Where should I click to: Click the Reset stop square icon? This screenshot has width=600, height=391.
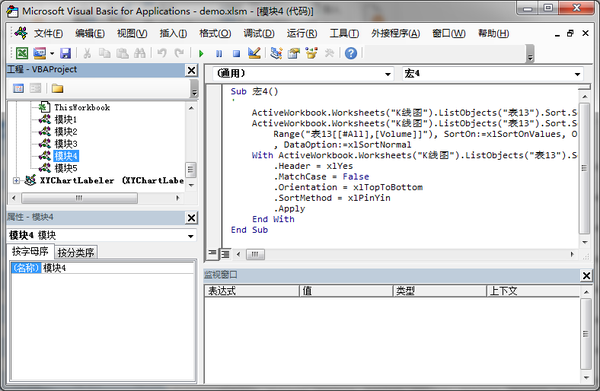[236, 53]
